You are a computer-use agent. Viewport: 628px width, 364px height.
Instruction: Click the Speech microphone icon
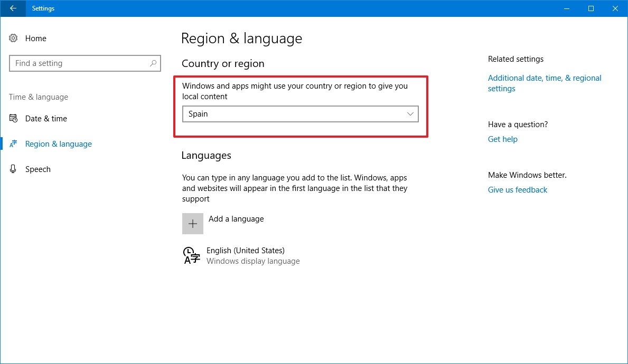(14, 169)
